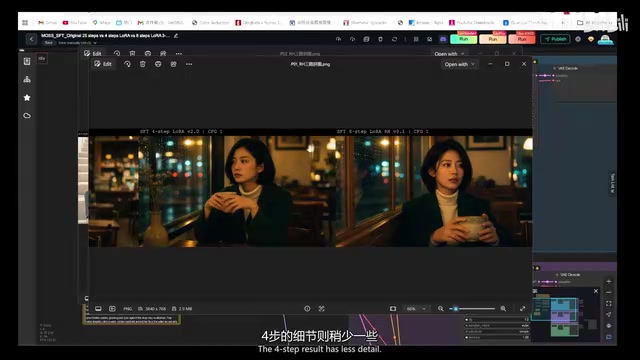The image size is (640, 360).
Task: Click the print icon in the front viewer
Action: click(158, 64)
